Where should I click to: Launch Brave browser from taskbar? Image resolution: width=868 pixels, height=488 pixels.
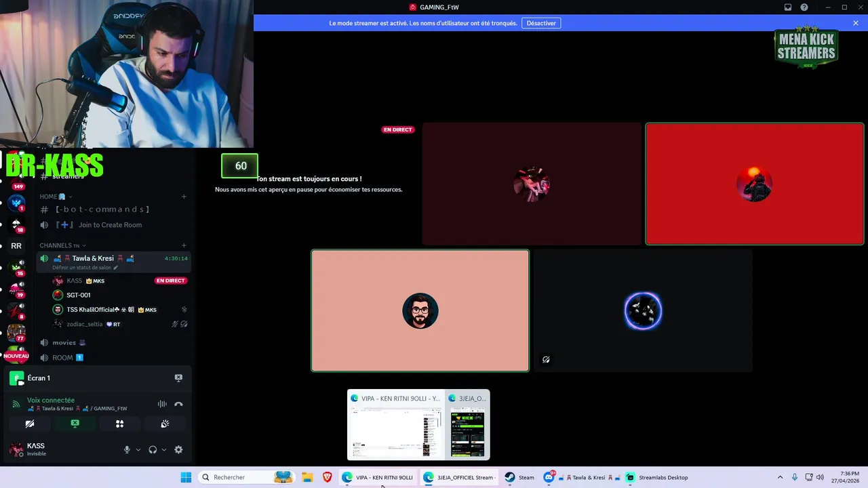click(x=328, y=477)
